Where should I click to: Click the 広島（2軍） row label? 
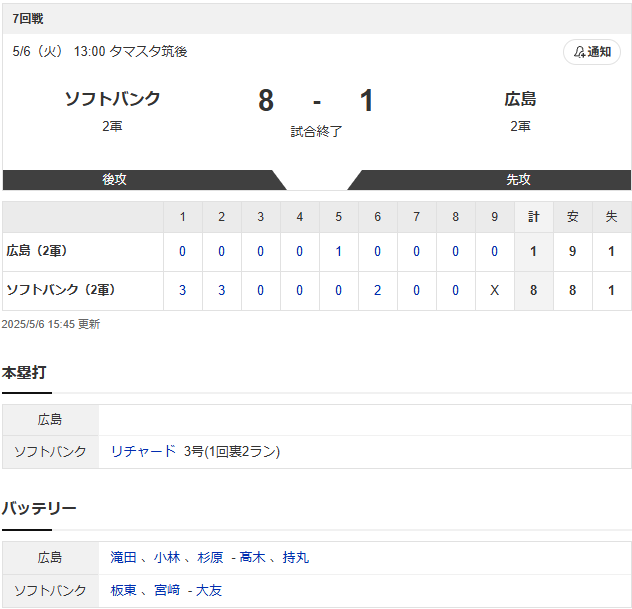coord(37,251)
